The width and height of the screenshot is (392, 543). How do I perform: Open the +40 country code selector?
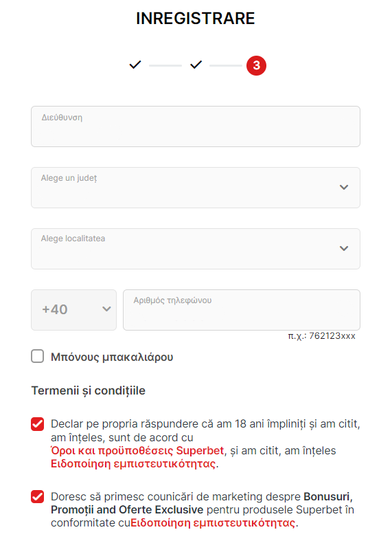(73, 310)
